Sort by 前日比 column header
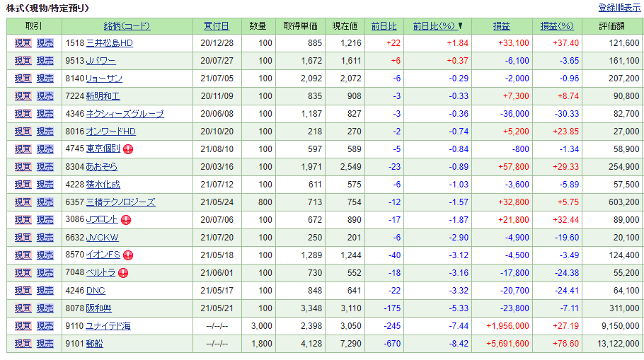The width and height of the screenshot is (644, 360). point(384,26)
